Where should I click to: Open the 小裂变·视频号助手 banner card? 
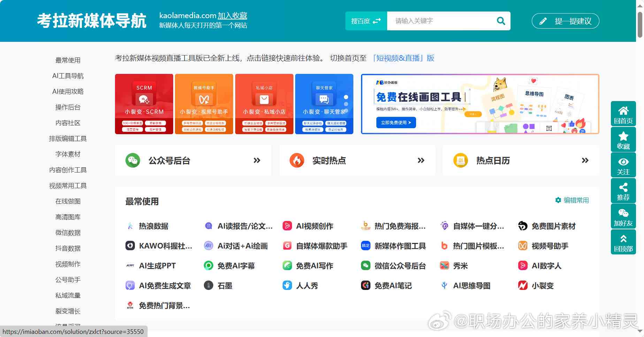(204, 104)
